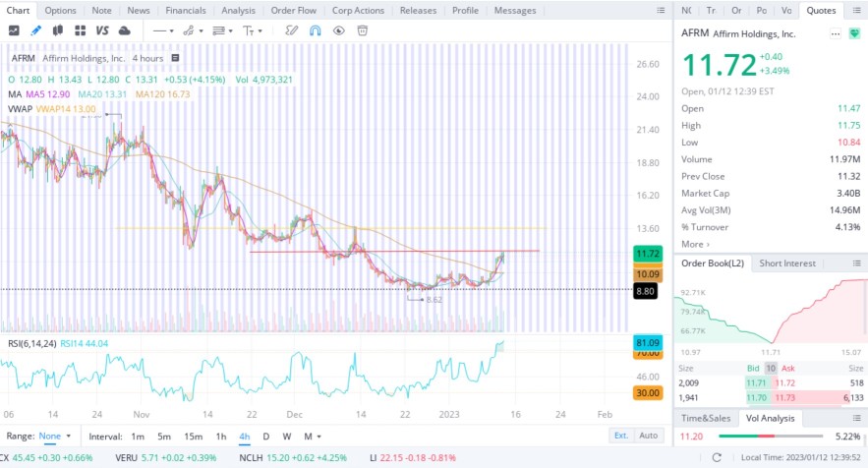Viewport: 868px width, 468px height.
Task: Click the RSI(6,14,24) indicator label
Action: pos(32,344)
